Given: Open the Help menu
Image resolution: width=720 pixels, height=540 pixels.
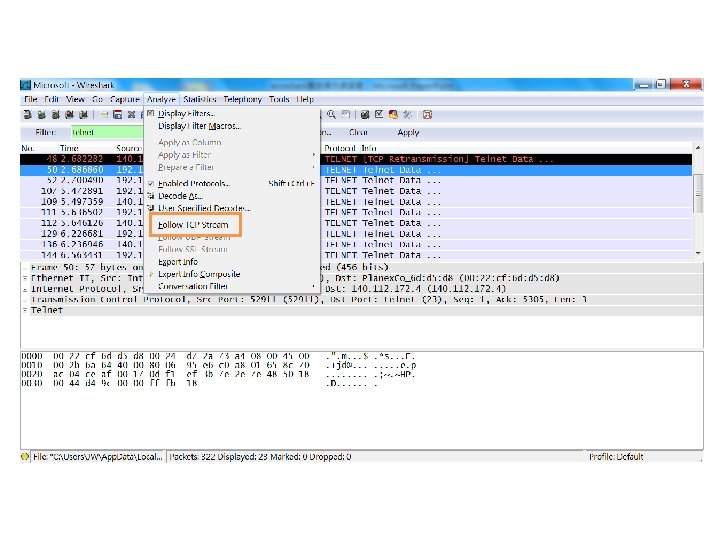Looking at the screenshot, I should point(305,99).
